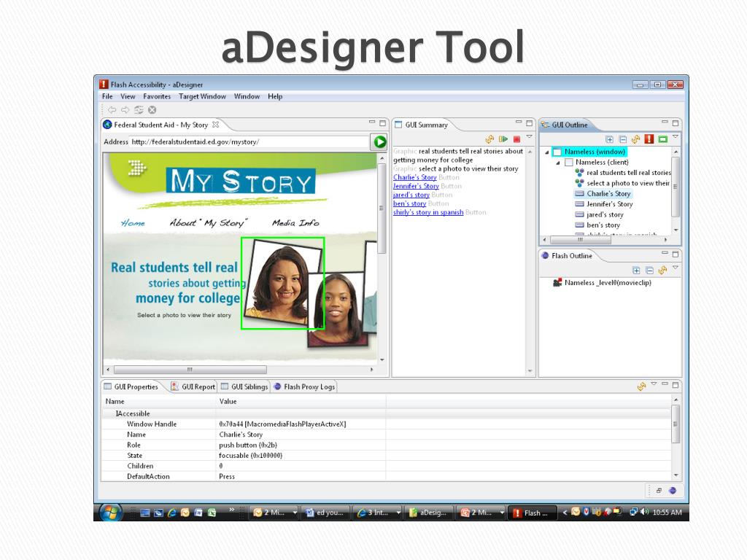Click the back navigation arrow in the toolbar
The height and width of the screenshot is (560, 747).
pos(112,110)
